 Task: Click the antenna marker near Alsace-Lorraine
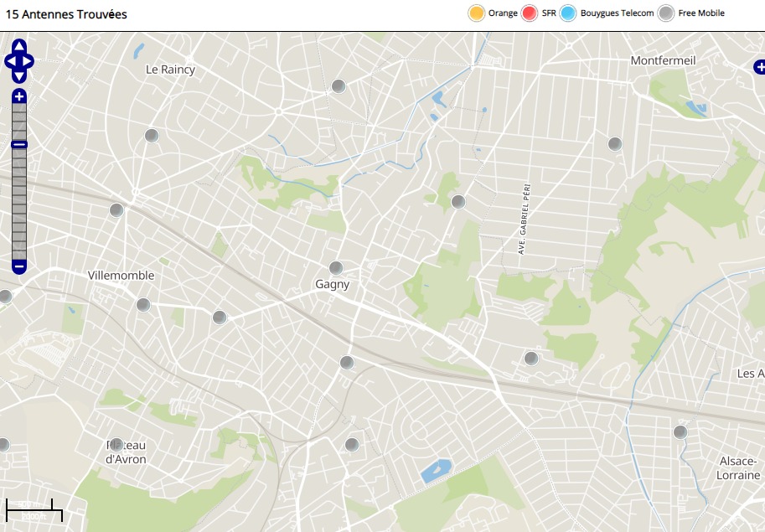click(x=680, y=431)
